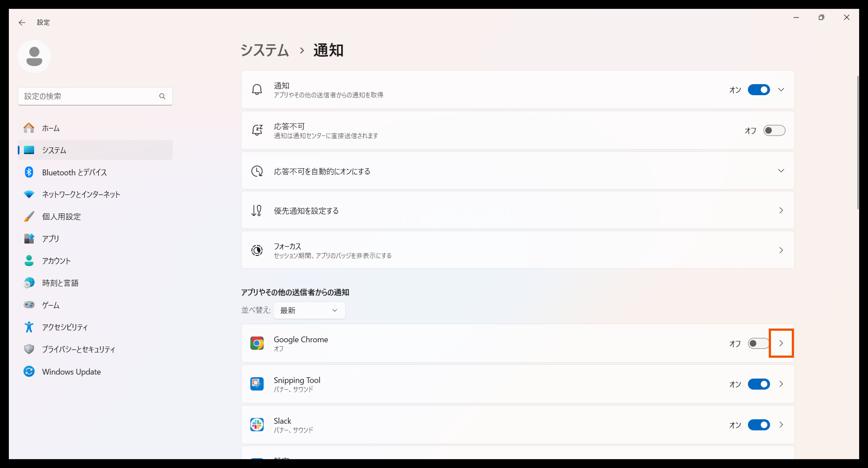
Task: Click the user profile avatar
Action: [x=34, y=56]
